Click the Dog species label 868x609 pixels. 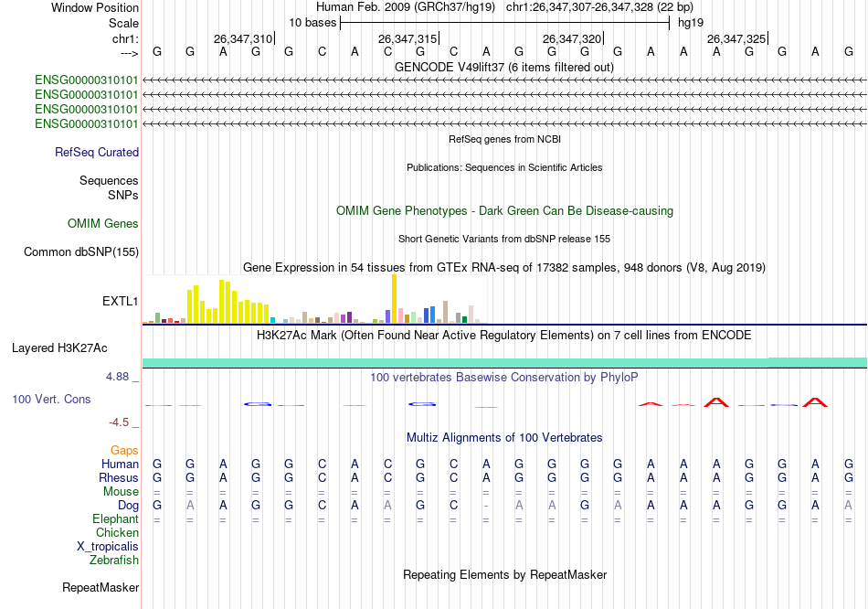coord(129,506)
